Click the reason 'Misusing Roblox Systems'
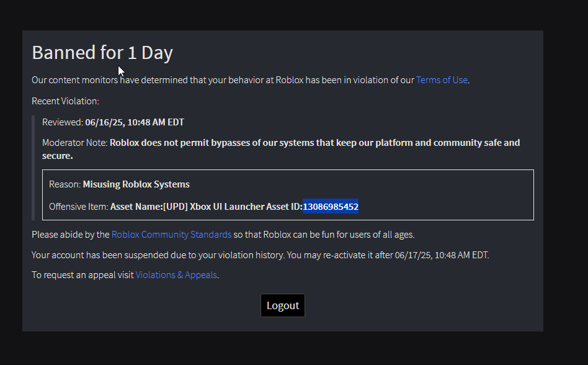The image size is (588, 365). (x=136, y=184)
